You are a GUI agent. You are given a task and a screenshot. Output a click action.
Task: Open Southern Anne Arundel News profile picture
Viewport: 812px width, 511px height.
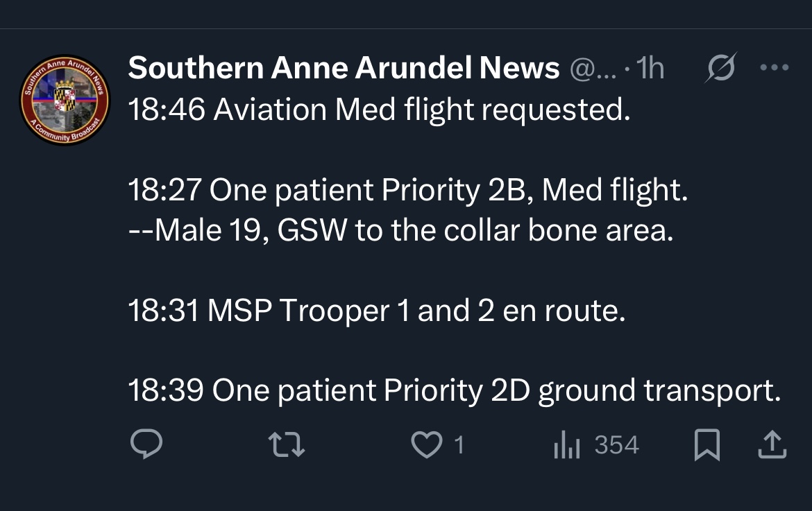click(x=65, y=100)
